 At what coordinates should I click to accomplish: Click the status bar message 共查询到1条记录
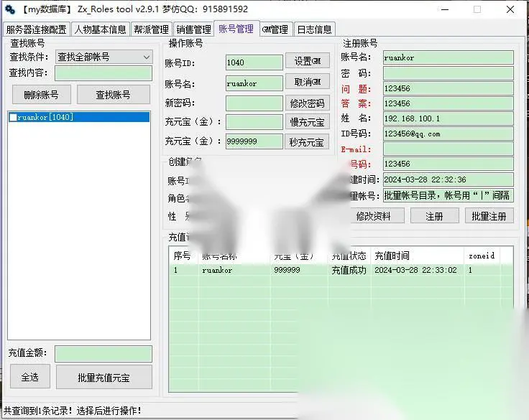pyautogui.click(x=72, y=411)
